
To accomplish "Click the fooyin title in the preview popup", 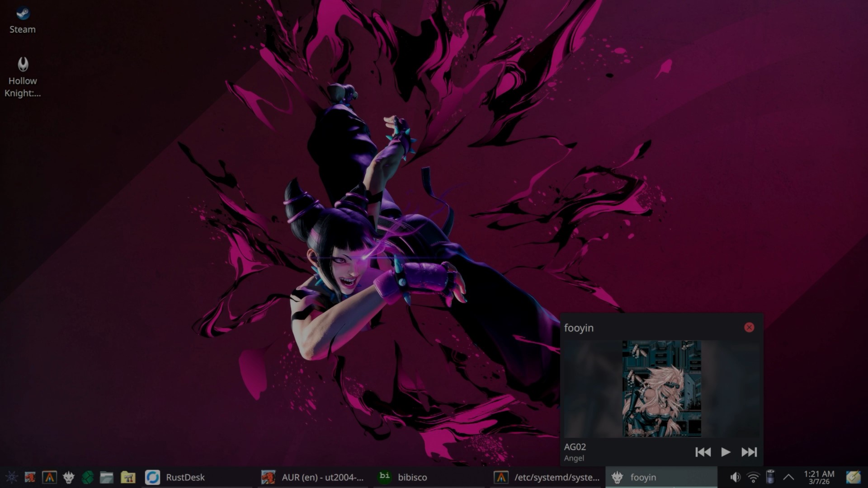I will click(x=579, y=328).
